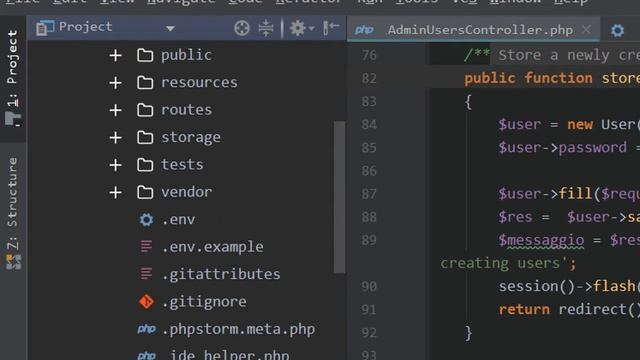Click the Structure tab icon

coord(13,262)
